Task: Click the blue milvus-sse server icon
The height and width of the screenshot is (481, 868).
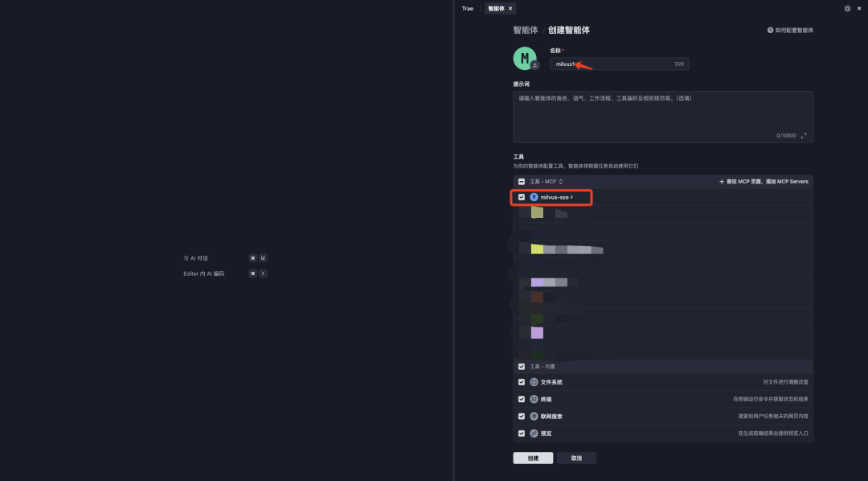Action: click(534, 196)
